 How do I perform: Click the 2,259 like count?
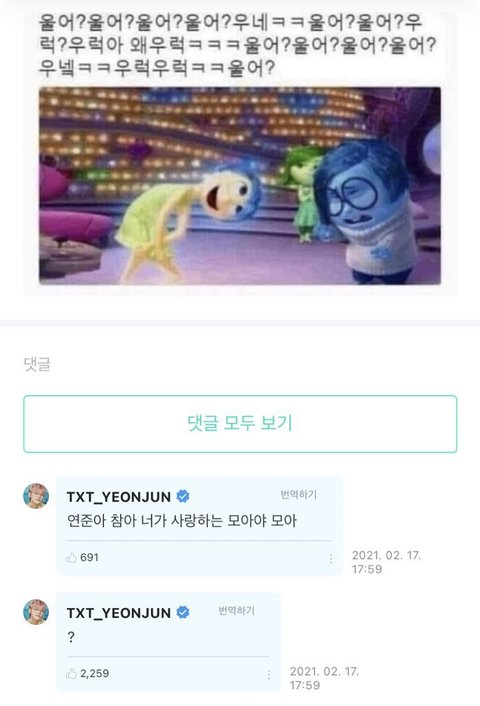(95, 674)
